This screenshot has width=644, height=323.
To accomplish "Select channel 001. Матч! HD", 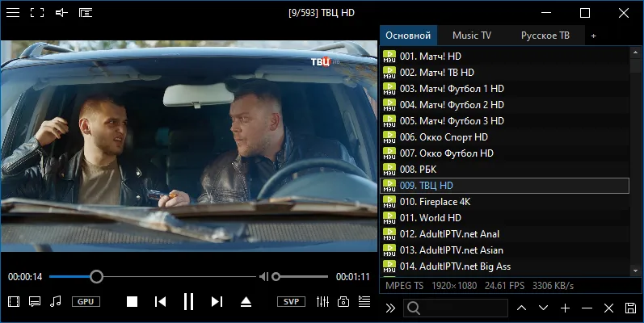I will (504, 57).
